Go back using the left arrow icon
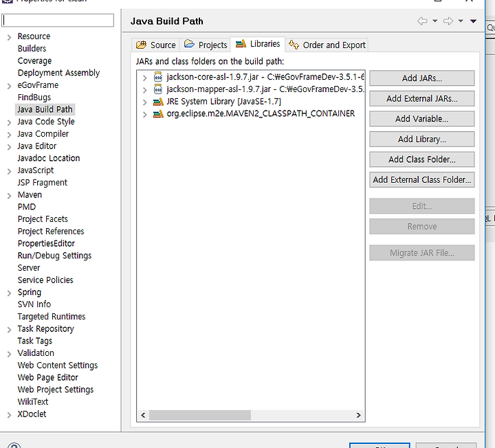The image size is (495, 448). [x=422, y=21]
